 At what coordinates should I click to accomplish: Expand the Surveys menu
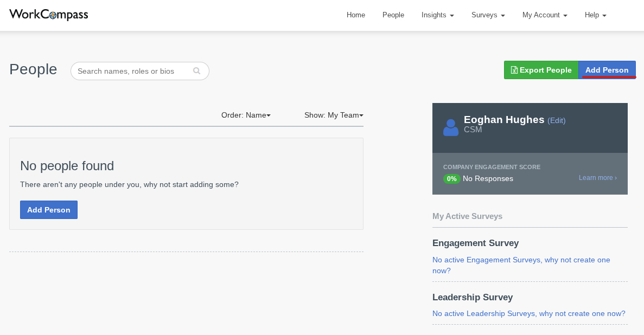tap(488, 15)
